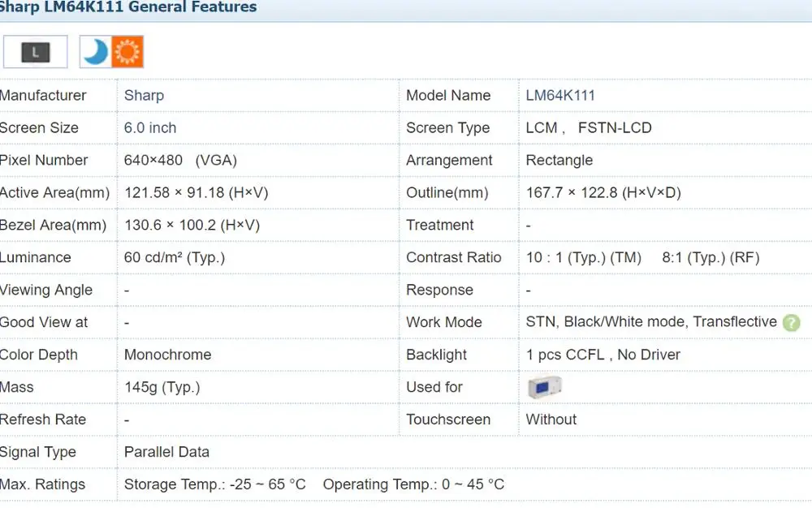Click the 'Touchscreen' column label
812x508 pixels.
pyautogui.click(x=448, y=419)
